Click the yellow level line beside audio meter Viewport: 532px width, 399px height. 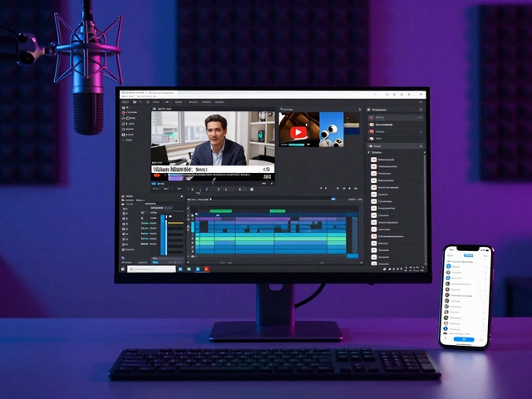[175, 223]
